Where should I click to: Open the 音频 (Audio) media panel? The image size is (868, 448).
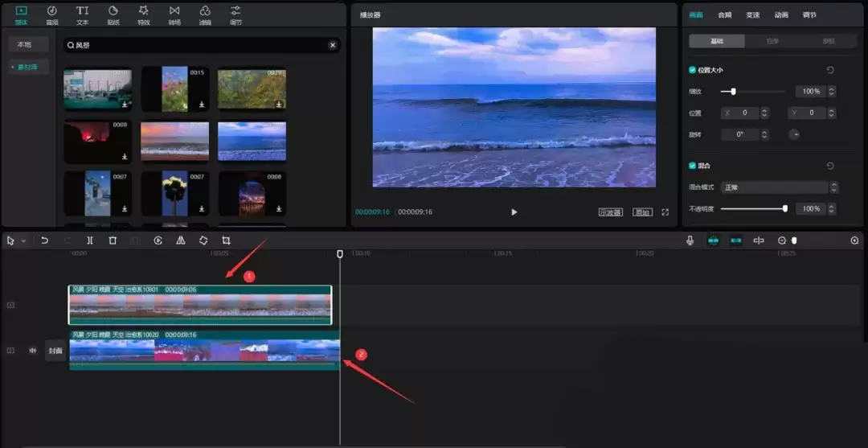(52, 14)
